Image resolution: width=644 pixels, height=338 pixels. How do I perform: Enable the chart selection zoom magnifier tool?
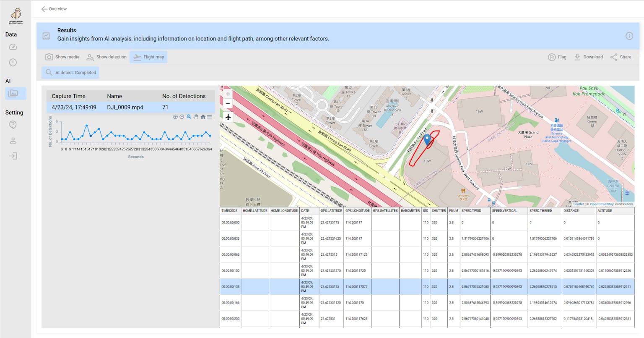point(189,117)
